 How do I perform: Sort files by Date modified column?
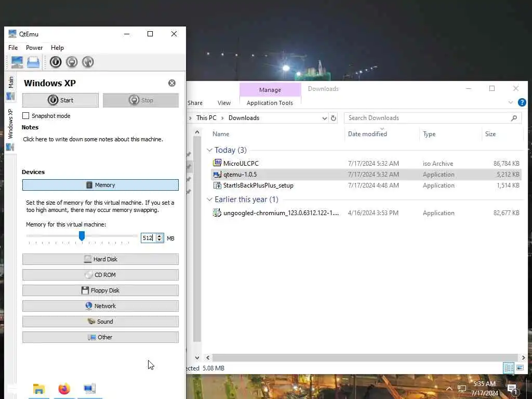[367, 134]
